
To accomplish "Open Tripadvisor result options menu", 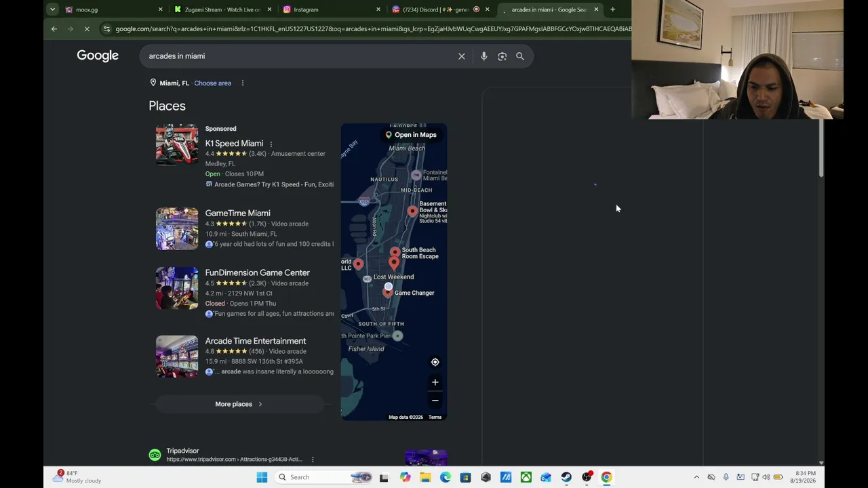I will point(313,460).
